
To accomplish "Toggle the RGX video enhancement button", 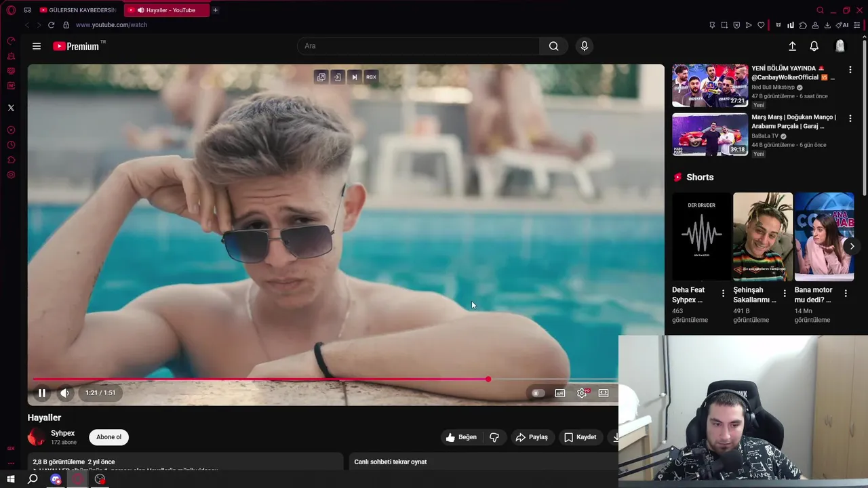I will pos(371,77).
